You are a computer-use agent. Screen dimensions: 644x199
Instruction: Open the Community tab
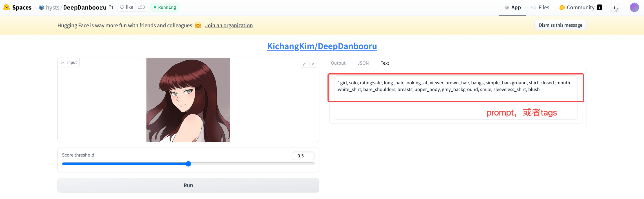click(581, 8)
